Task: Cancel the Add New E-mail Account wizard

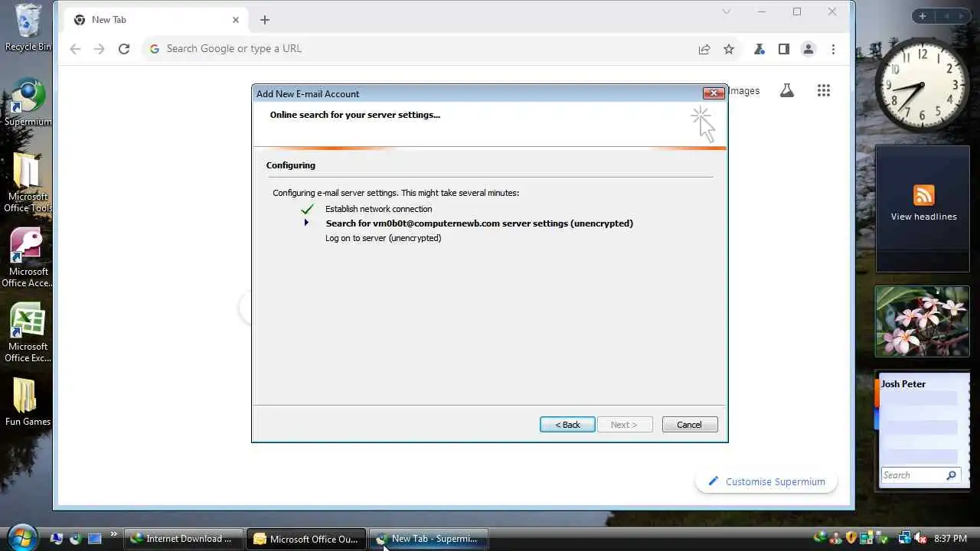Action: 689,425
